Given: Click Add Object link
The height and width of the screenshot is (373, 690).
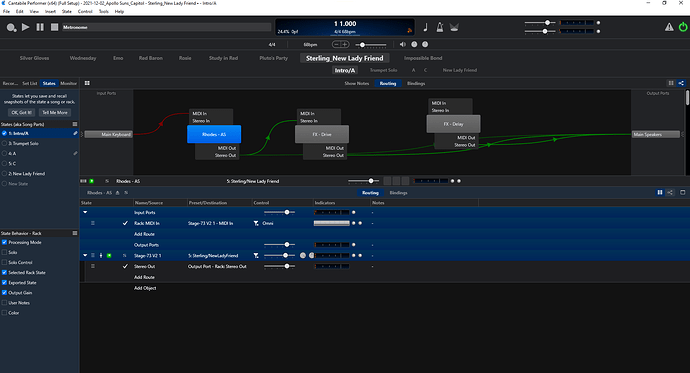Looking at the screenshot, I should coord(145,288).
